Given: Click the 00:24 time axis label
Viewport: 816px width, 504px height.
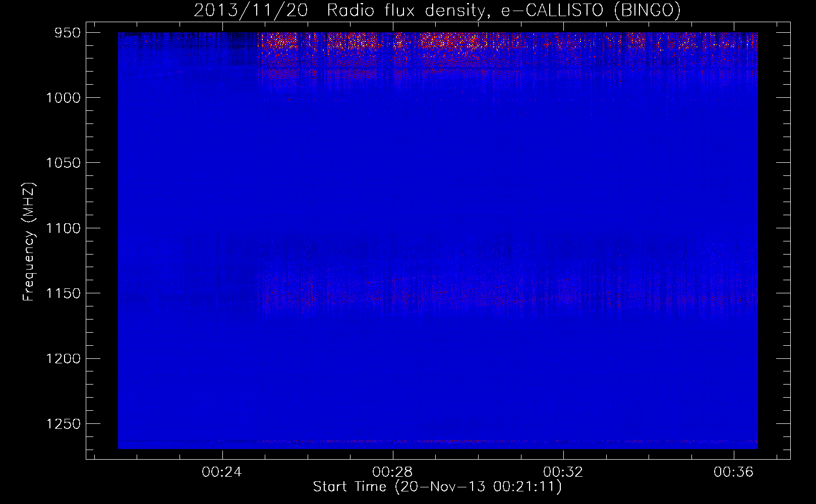Looking at the screenshot, I should 222,472.
